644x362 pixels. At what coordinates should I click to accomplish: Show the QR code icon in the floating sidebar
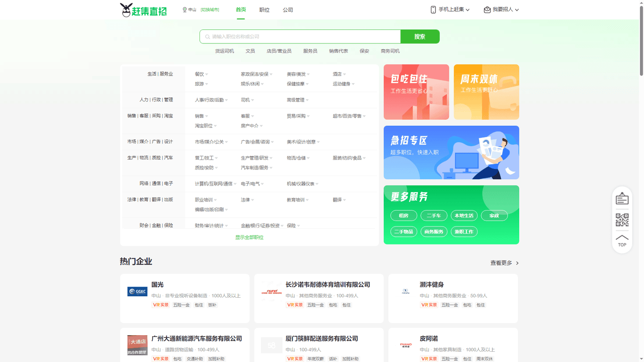[622, 220]
